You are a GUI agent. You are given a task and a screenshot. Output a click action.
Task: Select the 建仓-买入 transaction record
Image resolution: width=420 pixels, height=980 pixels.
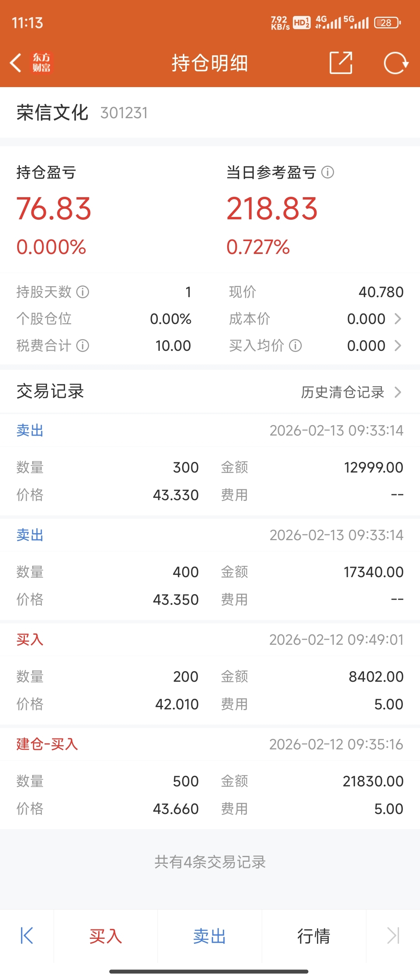[210, 779]
